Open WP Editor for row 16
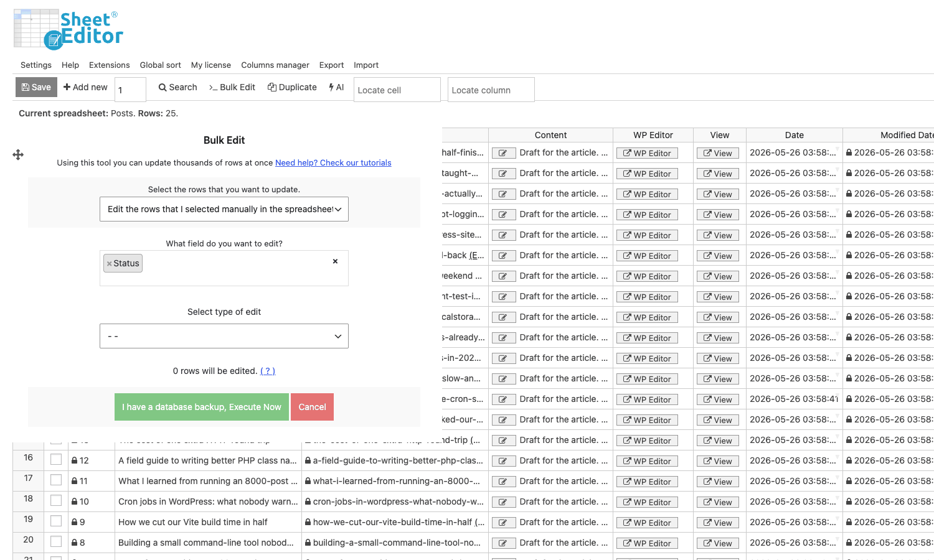 [x=647, y=461]
